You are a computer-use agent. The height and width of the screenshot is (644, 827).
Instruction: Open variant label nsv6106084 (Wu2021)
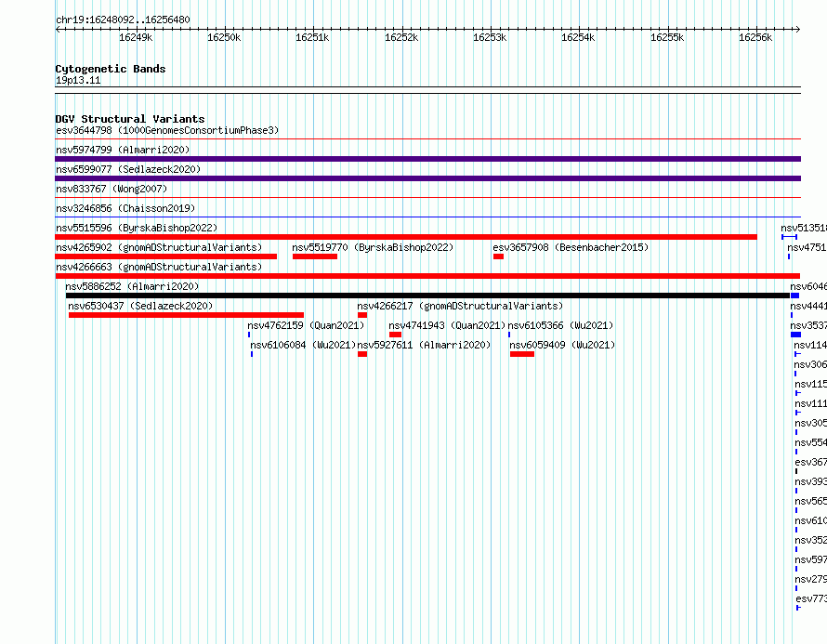tap(303, 345)
